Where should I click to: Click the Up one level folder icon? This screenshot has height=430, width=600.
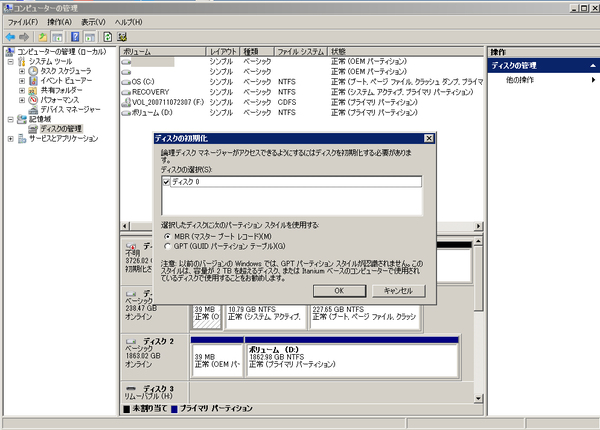click(43, 37)
